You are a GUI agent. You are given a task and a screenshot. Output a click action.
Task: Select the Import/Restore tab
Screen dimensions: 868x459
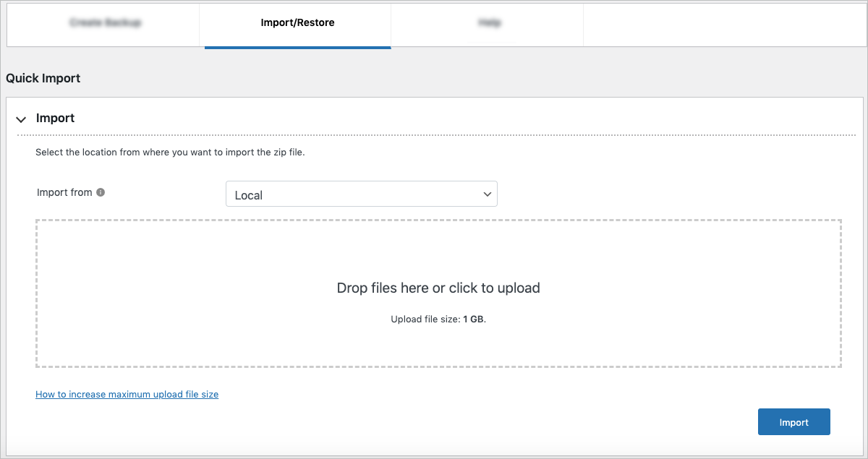(299, 22)
